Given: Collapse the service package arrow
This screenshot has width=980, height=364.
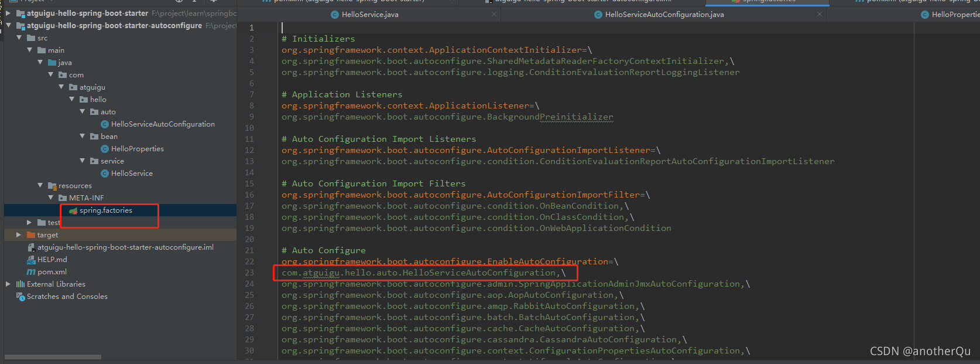Looking at the screenshot, I should pyautogui.click(x=82, y=161).
